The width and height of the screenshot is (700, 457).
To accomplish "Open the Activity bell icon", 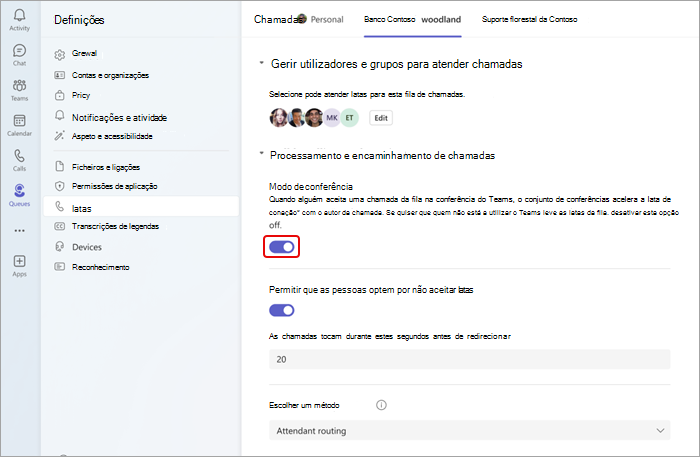I will (x=19, y=16).
